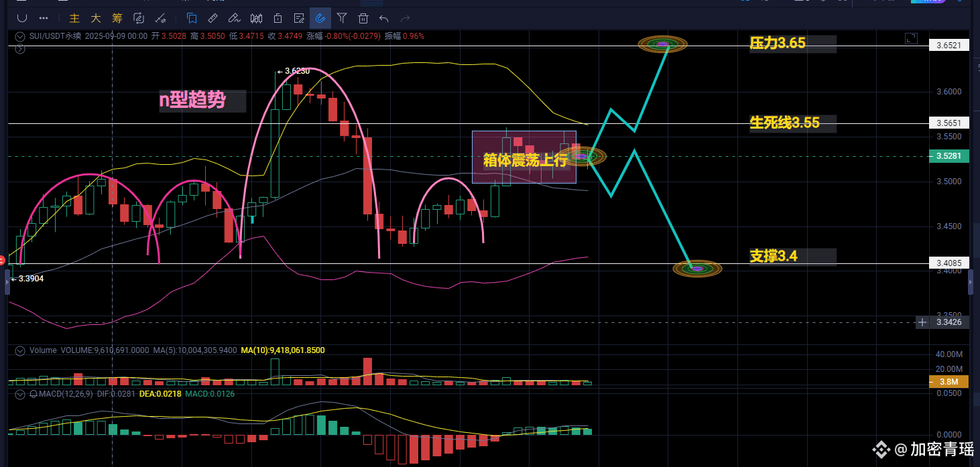The width and height of the screenshot is (980, 467).
Task: Click the 3.6521 price axis label
Action: 948,46
